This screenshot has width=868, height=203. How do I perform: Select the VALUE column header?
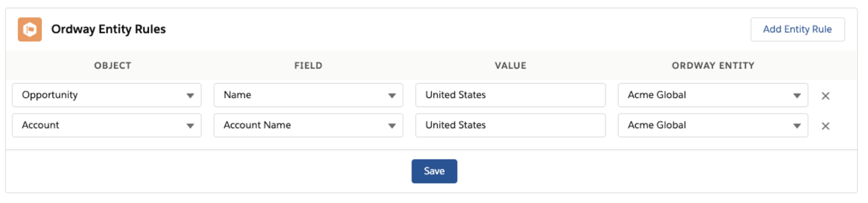511,66
